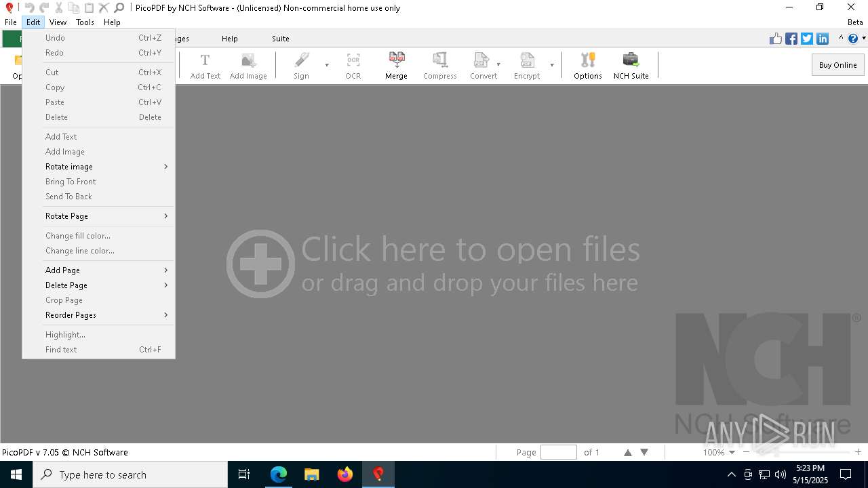Screen dimensions: 868x488
Task: Click the Delete X icon in title bar
Action: 104,7
